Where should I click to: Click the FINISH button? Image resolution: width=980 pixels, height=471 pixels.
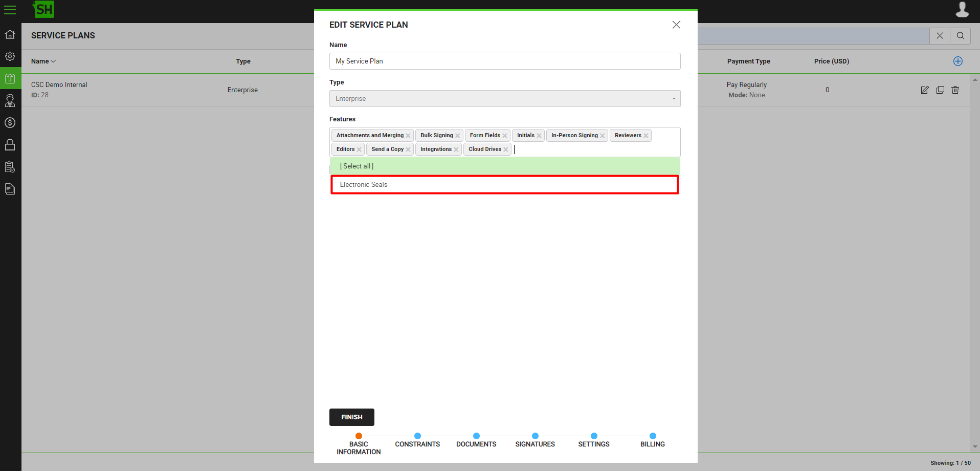tap(351, 417)
